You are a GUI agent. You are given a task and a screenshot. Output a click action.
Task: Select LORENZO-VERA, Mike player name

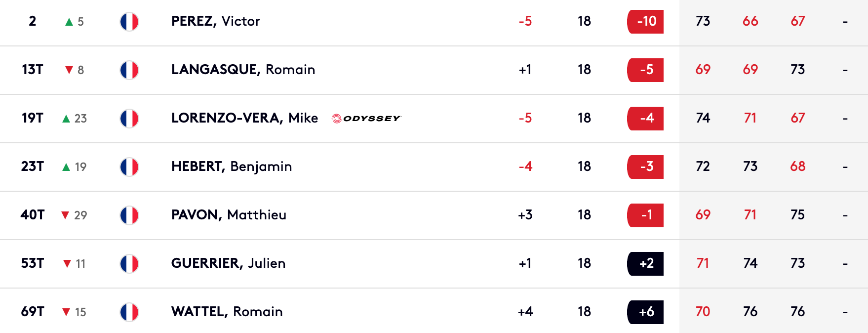point(244,118)
